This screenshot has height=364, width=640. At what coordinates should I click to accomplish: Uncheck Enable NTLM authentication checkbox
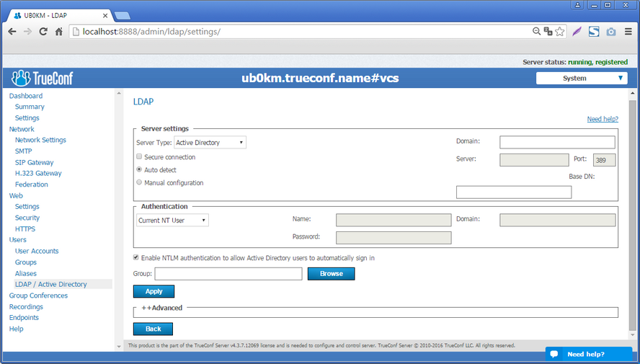tap(136, 257)
